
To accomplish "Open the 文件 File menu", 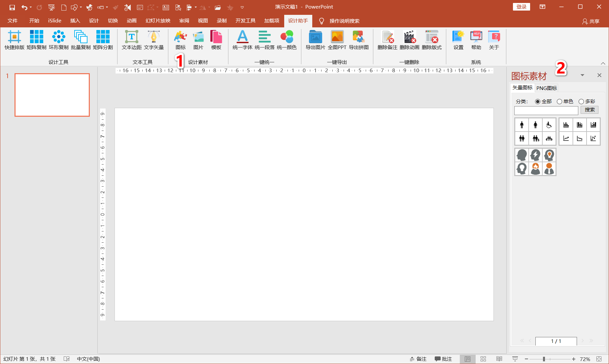I will (13, 21).
